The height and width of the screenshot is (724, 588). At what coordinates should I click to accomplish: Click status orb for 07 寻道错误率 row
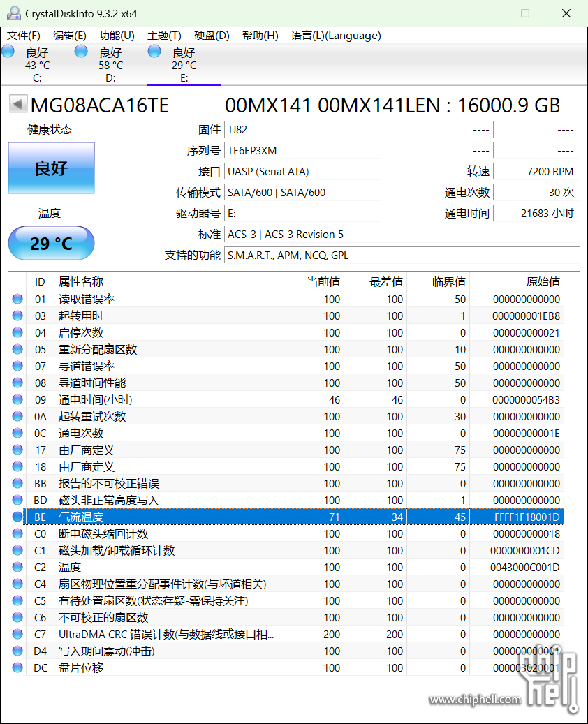(x=17, y=366)
